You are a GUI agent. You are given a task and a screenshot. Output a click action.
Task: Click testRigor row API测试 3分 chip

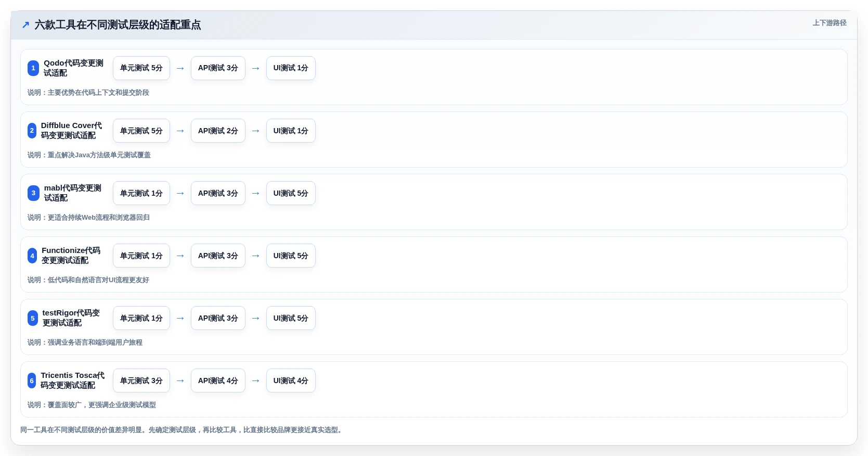click(x=218, y=318)
